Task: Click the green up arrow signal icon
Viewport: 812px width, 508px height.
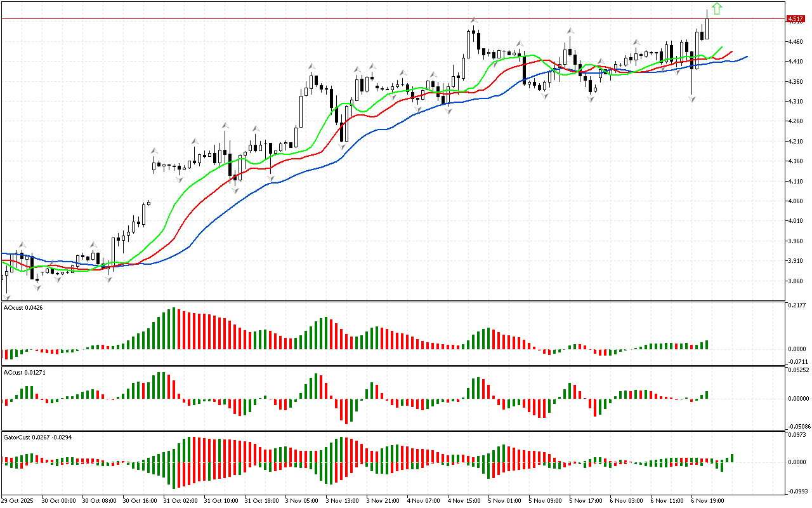Action: coord(716,8)
